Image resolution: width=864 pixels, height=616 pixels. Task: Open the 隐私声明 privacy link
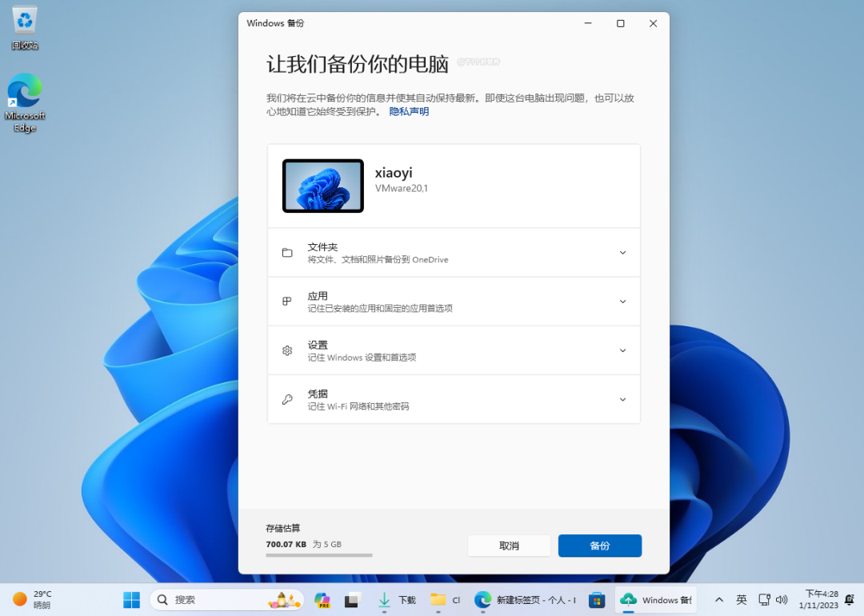tap(409, 111)
